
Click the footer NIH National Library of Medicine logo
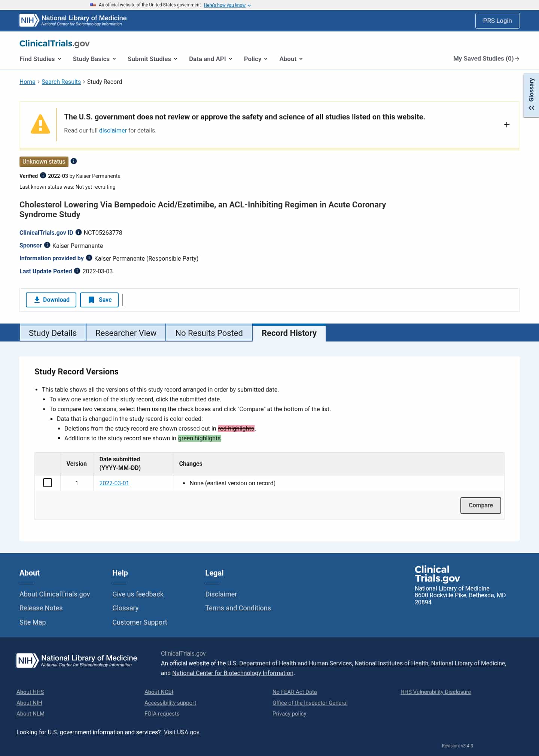click(x=77, y=661)
